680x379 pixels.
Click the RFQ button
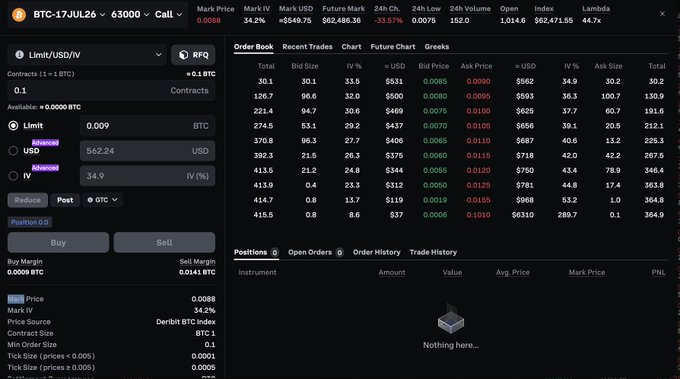pyautogui.click(x=193, y=55)
